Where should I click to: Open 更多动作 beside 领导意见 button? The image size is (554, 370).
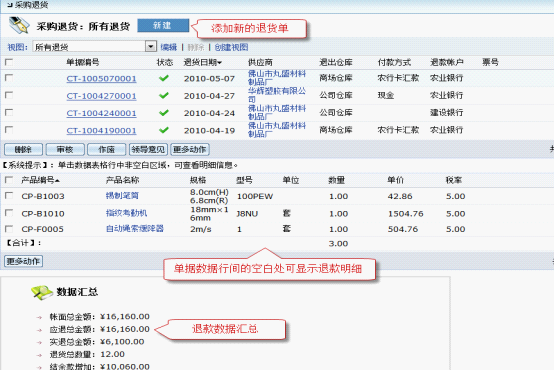point(190,149)
